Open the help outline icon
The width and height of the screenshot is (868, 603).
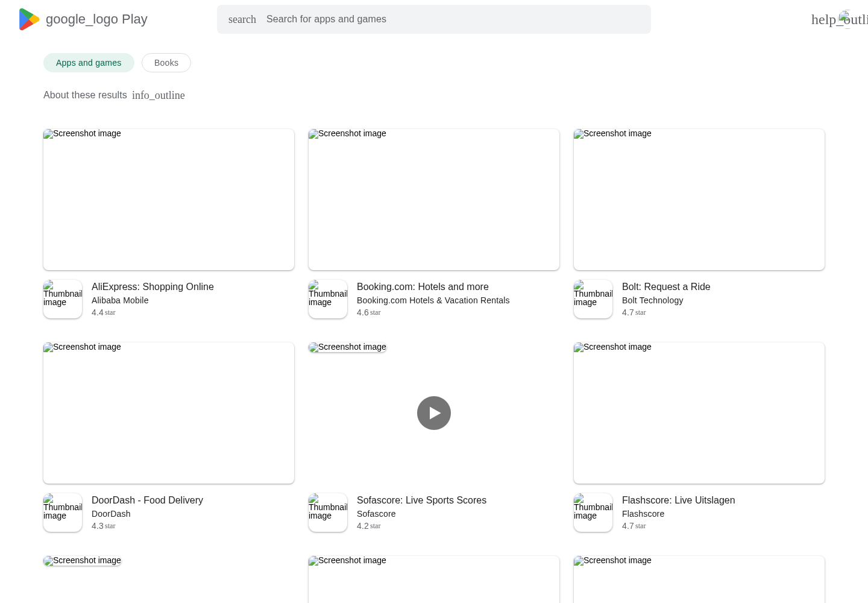[x=839, y=19]
